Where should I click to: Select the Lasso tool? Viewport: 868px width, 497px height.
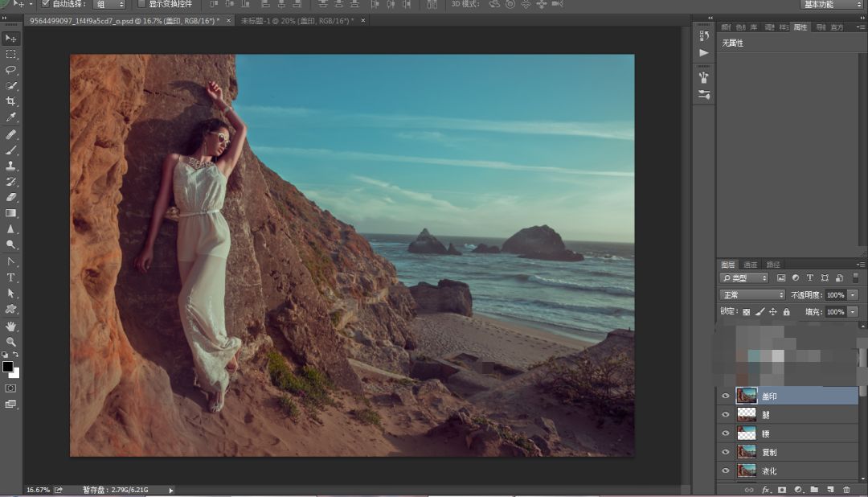[x=10, y=70]
